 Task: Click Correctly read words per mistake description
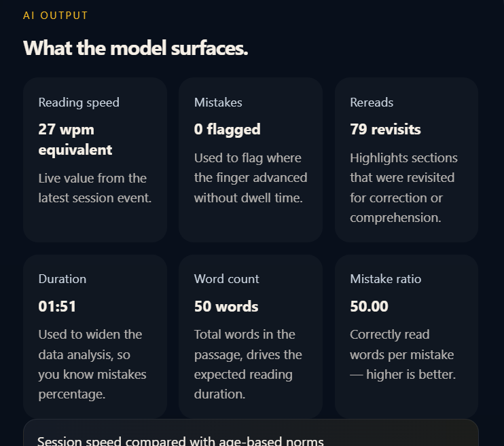[403, 354]
